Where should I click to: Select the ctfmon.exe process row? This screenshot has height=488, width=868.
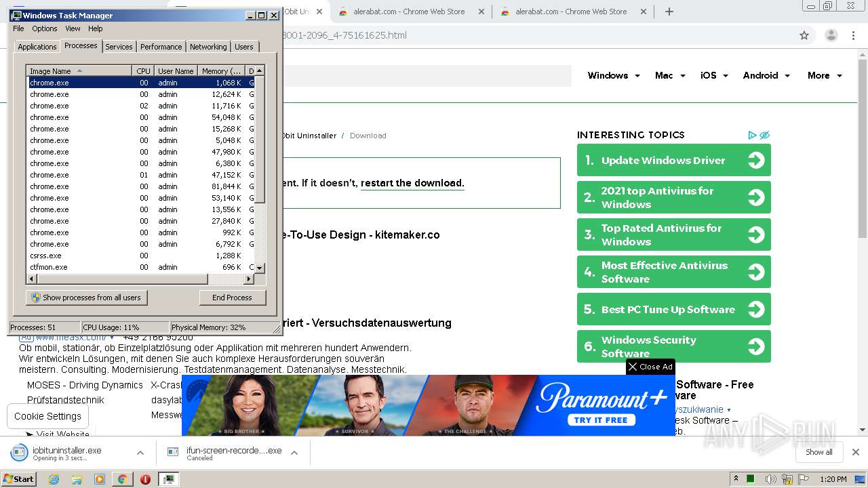(x=140, y=267)
